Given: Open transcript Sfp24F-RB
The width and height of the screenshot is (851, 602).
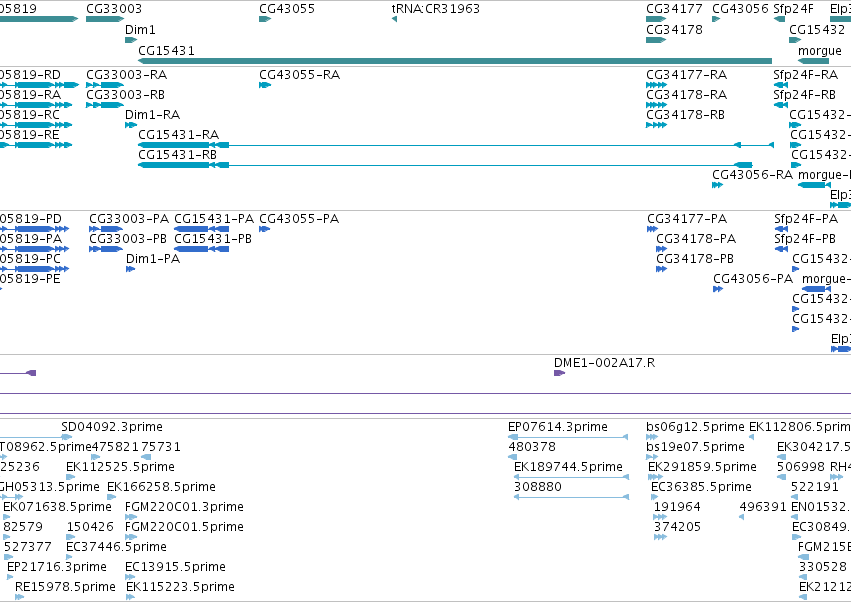Looking at the screenshot, I should 805,94.
